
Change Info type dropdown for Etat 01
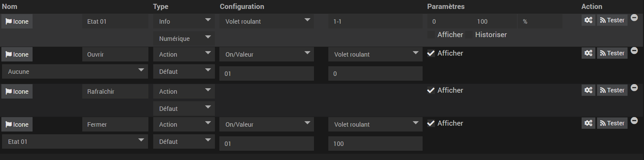pos(184,21)
